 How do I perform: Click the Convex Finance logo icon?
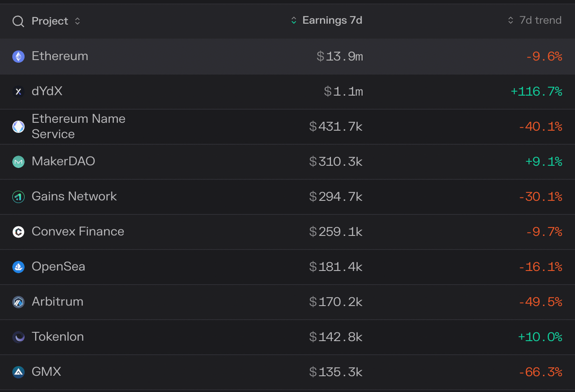click(x=18, y=232)
